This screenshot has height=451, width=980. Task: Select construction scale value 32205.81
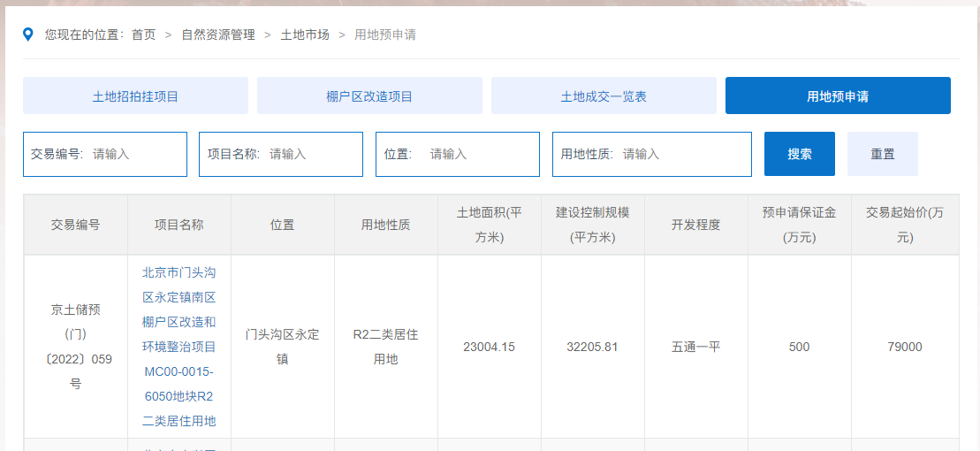592,348
